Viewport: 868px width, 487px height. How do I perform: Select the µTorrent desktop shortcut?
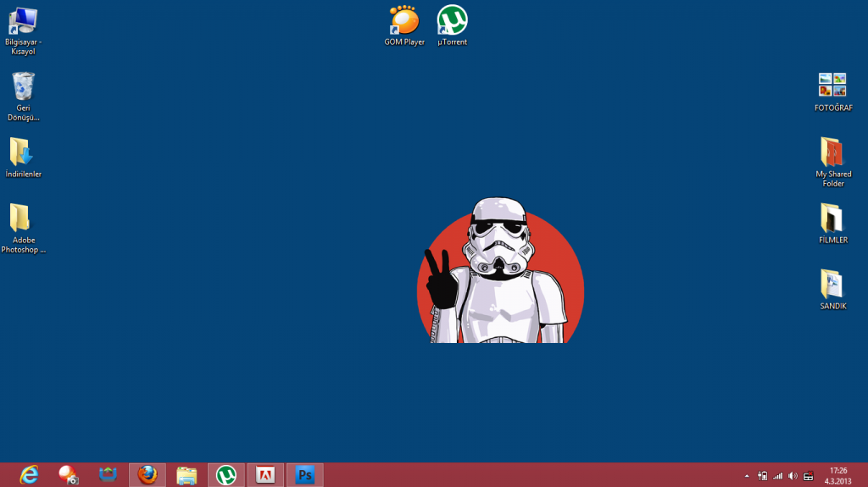pos(453,25)
